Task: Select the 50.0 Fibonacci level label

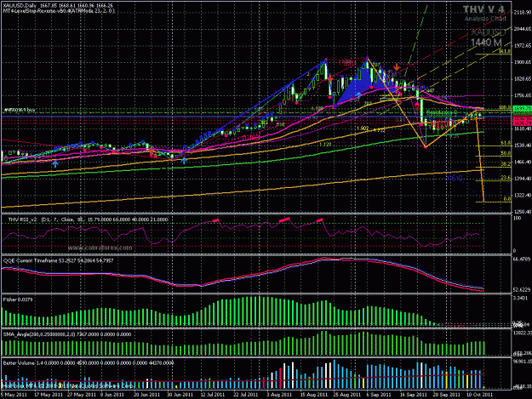Action: 506,153
